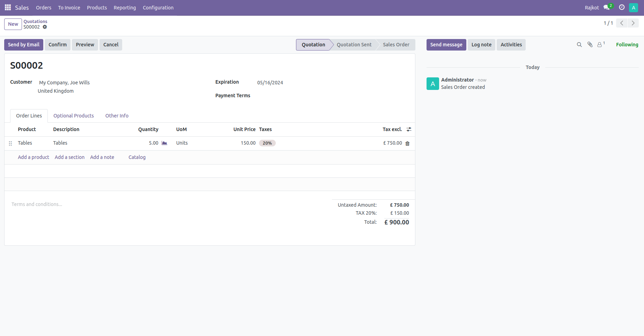Click the Confirm button
This screenshot has height=336, width=644.
click(57, 45)
